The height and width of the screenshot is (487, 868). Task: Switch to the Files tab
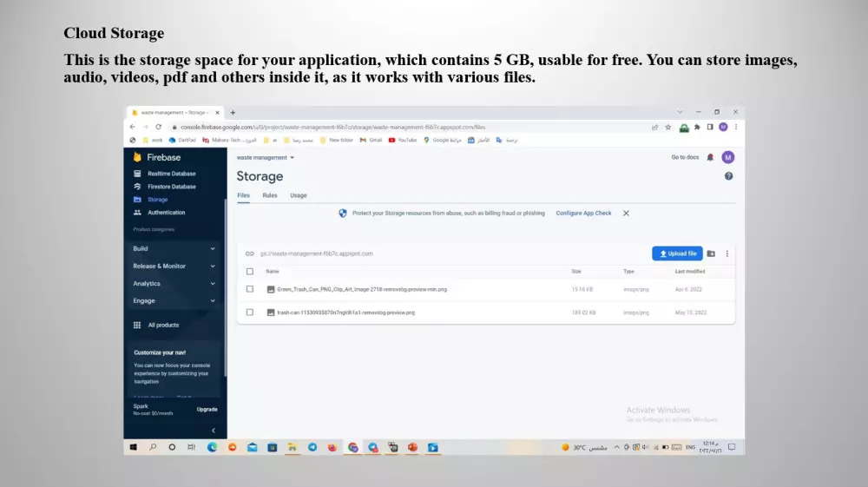[x=244, y=195]
